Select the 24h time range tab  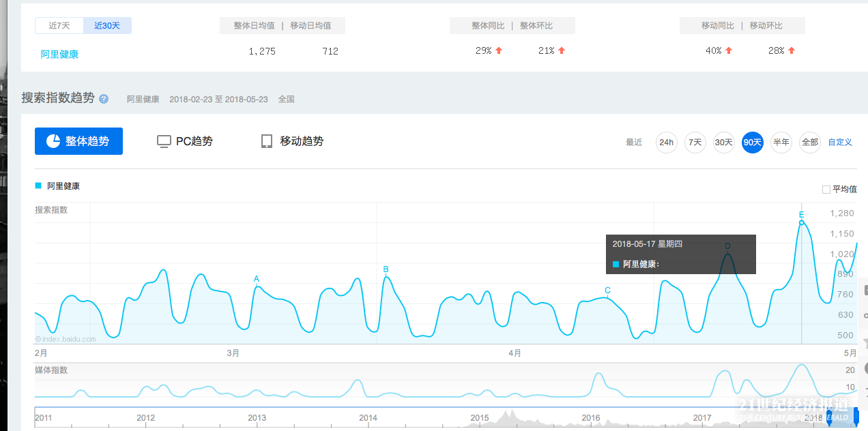[x=666, y=142]
